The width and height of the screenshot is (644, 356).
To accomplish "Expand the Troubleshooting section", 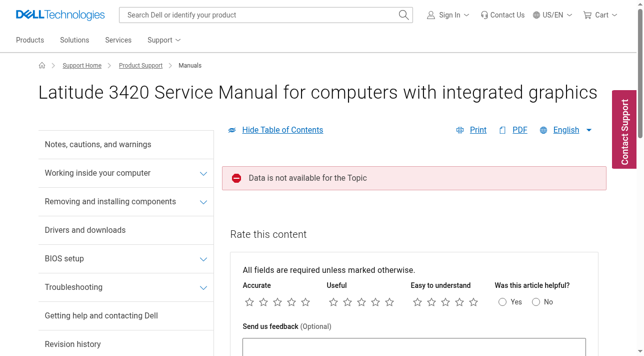I will coord(203,288).
